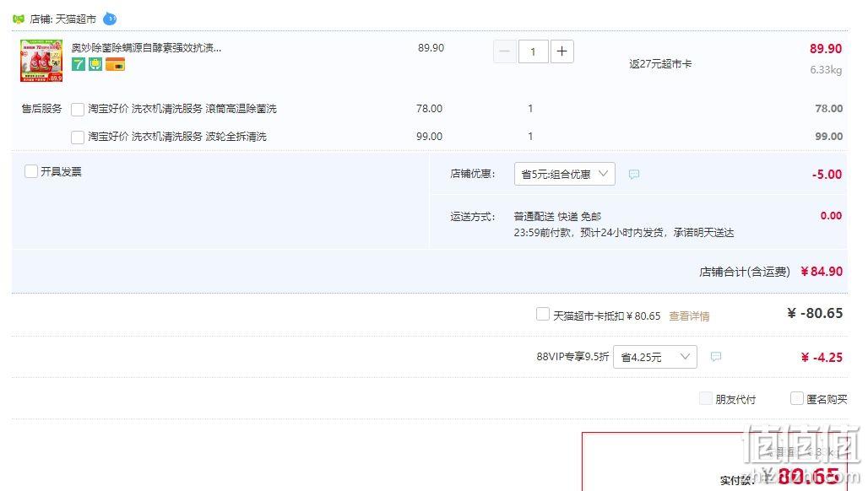Click the quantity input field showing 1
The width and height of the screenshot is (868, 491).
pos(533,51)
